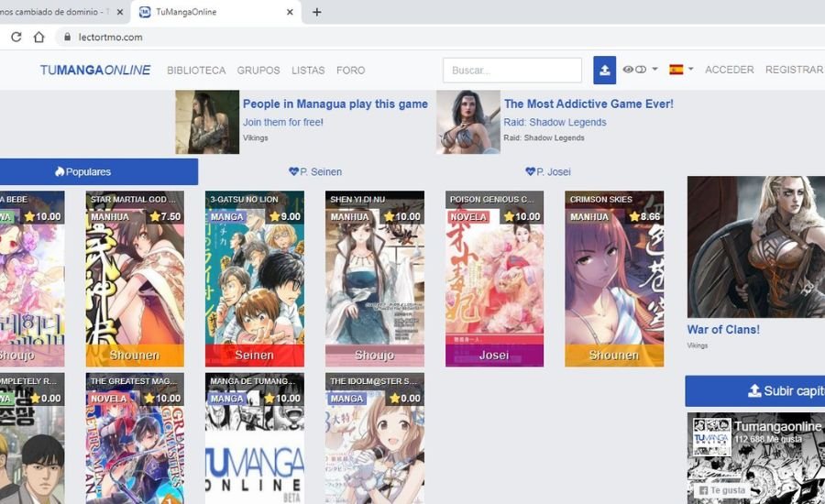Viewport: 825px width, 504px height.
Task: Open the 3-Gatsu no Lion manga card
Action: click(255, 279)
